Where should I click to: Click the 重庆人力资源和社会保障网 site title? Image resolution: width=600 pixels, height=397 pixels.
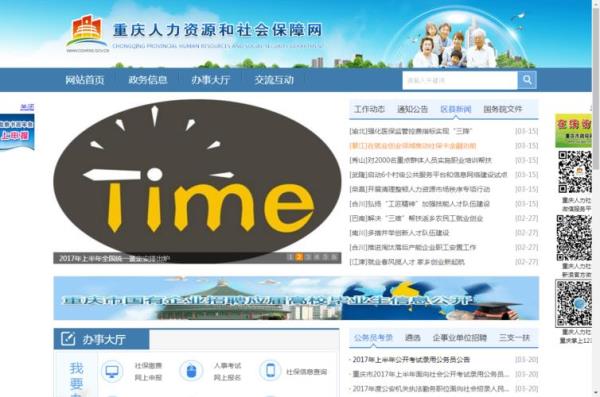coord(217,30)
